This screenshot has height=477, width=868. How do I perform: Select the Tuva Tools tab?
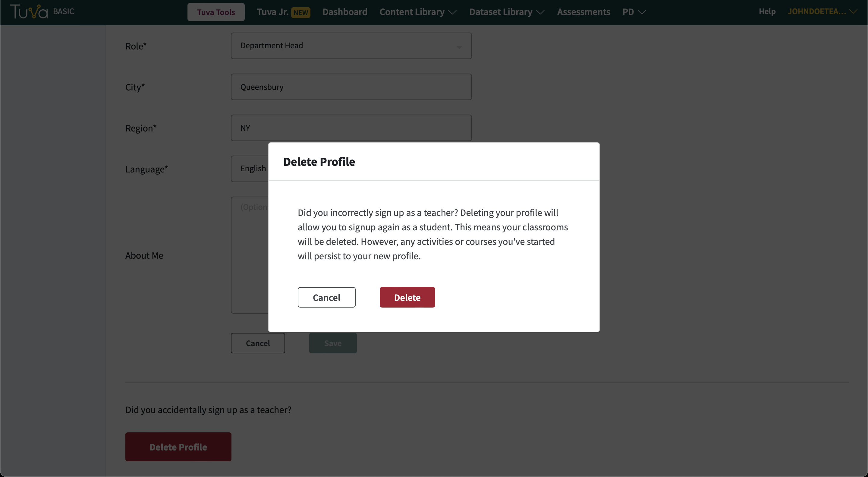coord(216,12)
